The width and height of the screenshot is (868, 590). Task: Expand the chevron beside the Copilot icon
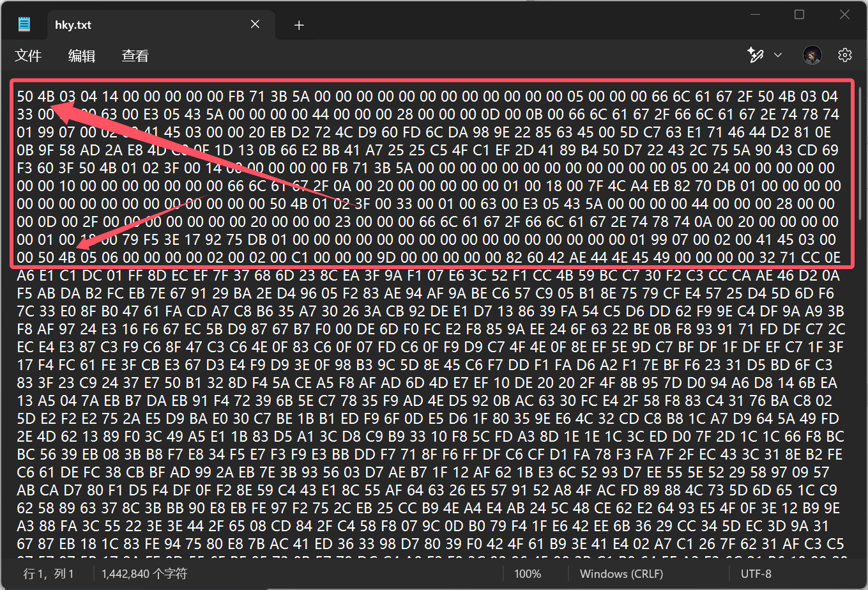click(x=778, y=56)
